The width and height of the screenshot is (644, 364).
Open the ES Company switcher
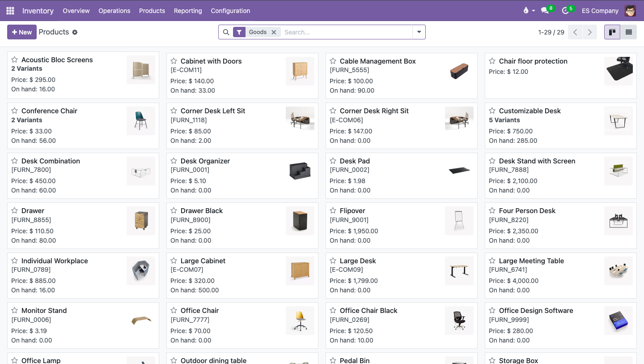(600, 10)
